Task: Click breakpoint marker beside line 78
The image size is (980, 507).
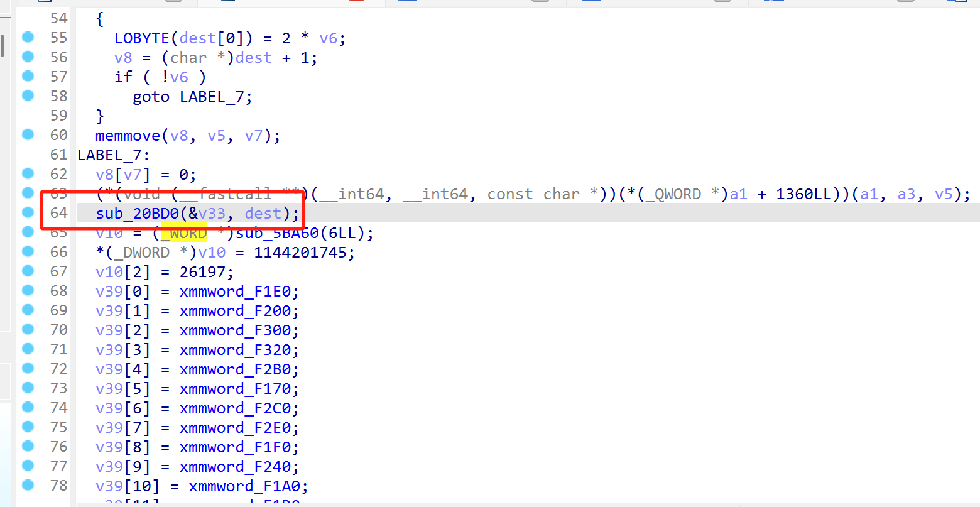Action: 28,485
